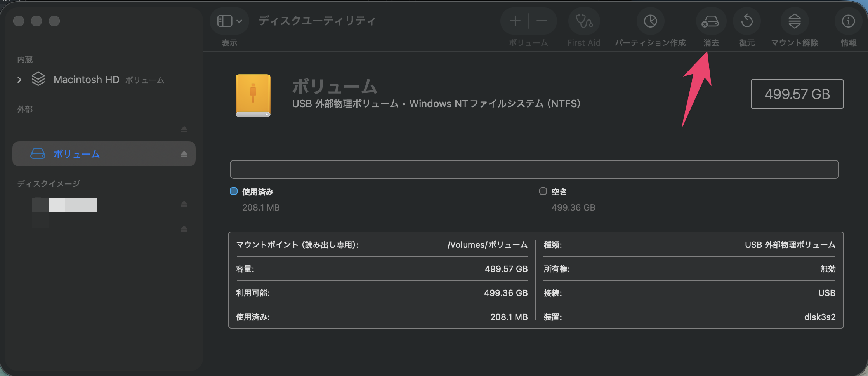
Task: Unmount the volume via マウント解除
Action: coord(795,21)
